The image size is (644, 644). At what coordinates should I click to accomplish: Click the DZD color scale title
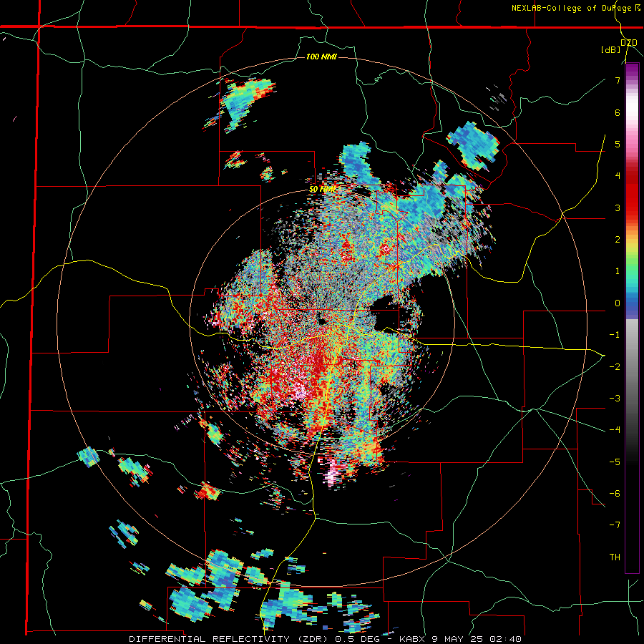(x=628, y=43)
